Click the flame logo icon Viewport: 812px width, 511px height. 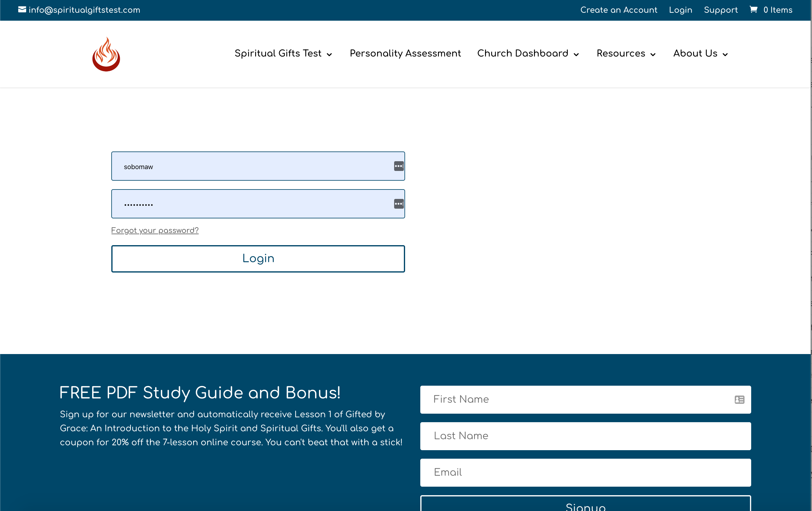point(106,54)
